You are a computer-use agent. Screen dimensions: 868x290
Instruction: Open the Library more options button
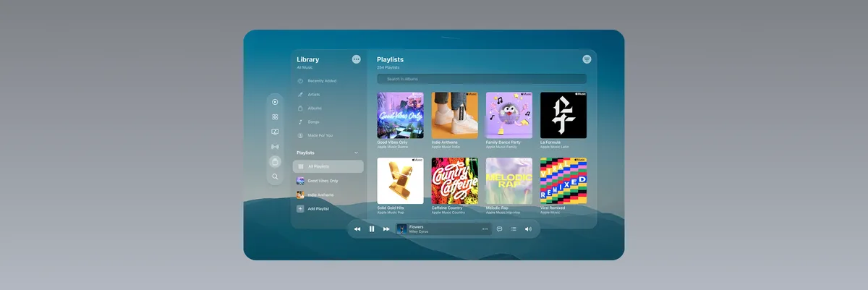point(356,59)
